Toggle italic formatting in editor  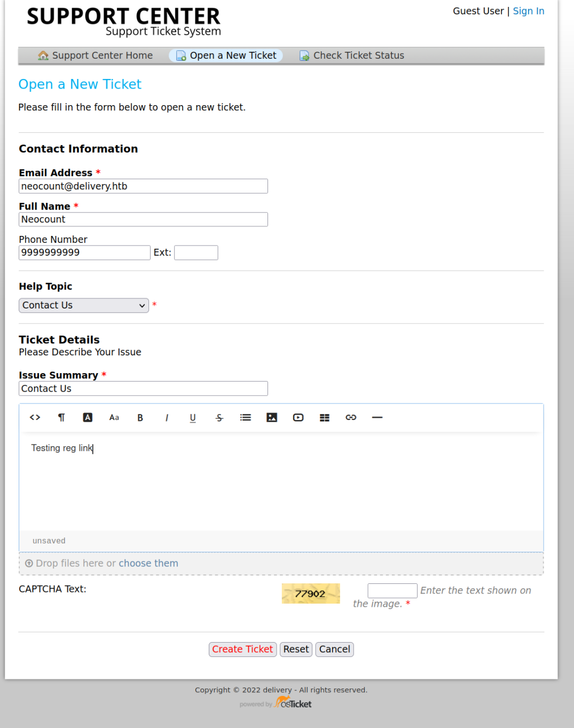pyautogui.click(x=167, y=417)
